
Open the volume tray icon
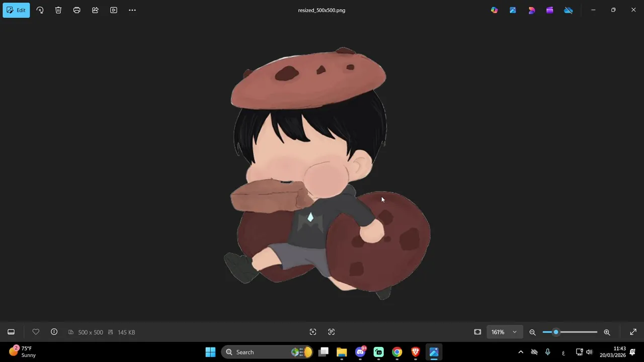589,352
